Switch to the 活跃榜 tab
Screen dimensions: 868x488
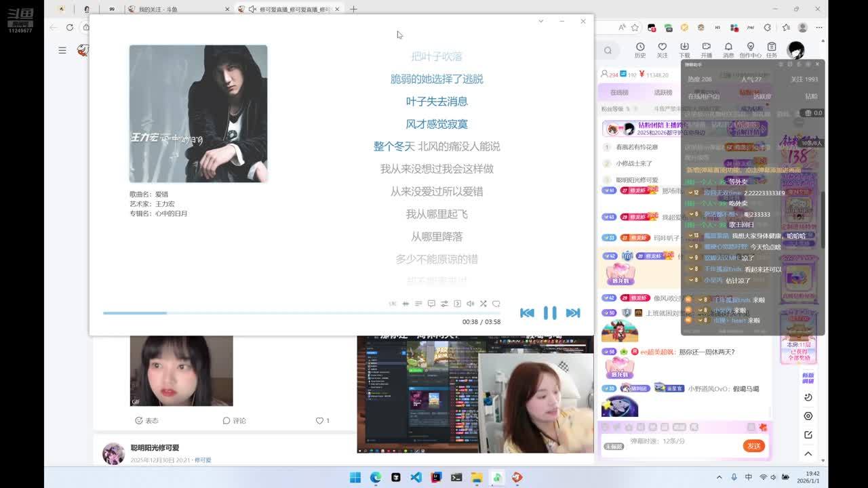(663, 92)
